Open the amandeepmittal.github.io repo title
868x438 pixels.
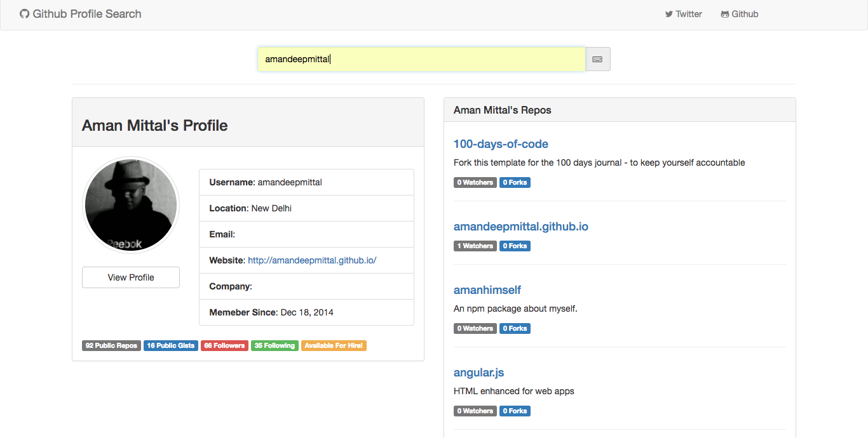[521, 227]
